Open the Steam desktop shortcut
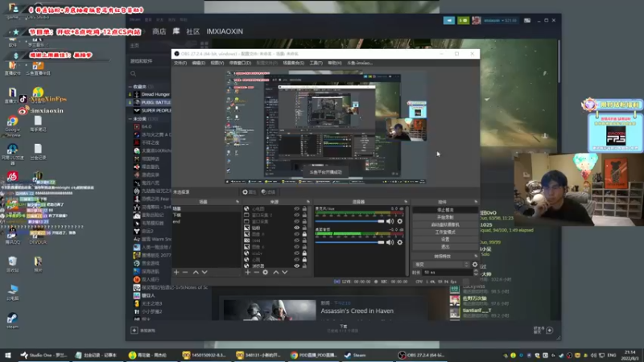This screenshot has height=362, width=644. [x=12, y=320]
